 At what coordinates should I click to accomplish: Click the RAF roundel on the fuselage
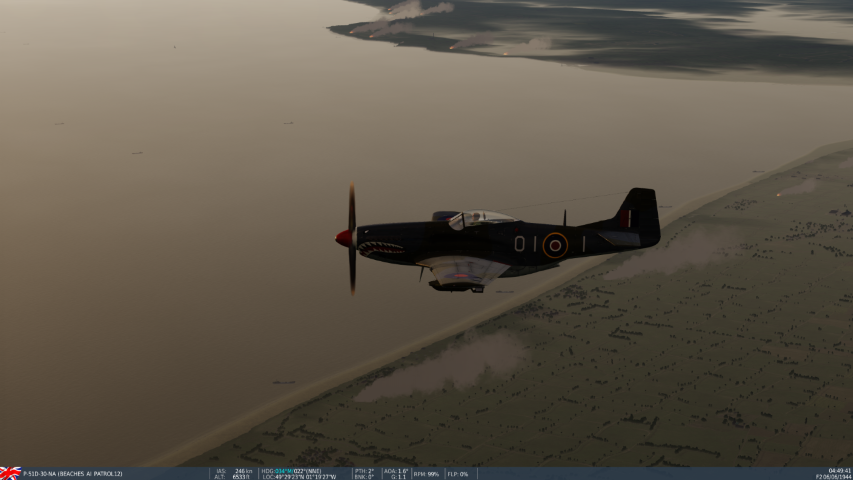(x=555, y=245)
